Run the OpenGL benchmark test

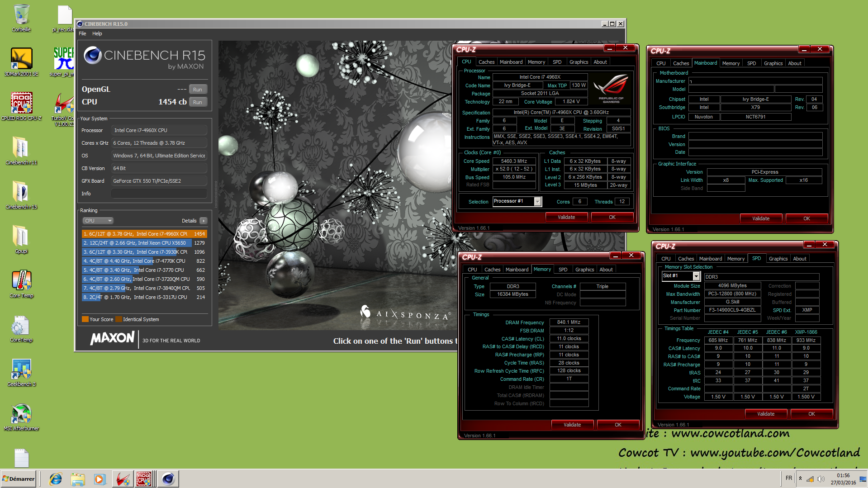[198, 89]
